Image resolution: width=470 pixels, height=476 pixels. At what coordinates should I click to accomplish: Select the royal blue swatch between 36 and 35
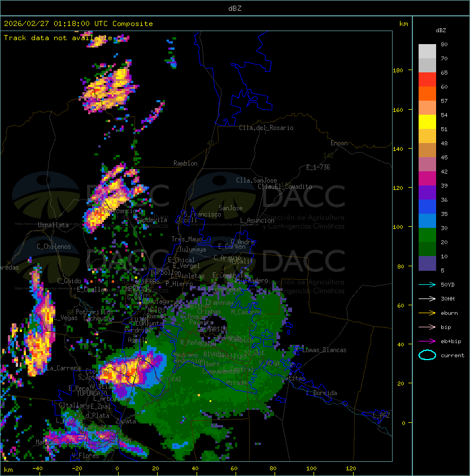click(427, 207)
